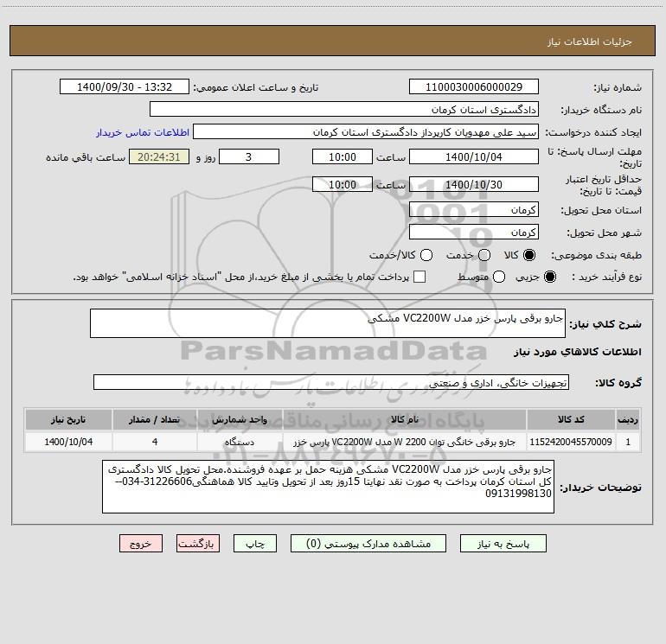Click the buyer name field دادگستری استان کرمان
666x644 pixels.
pyautogui.click(x=344, y=110)
